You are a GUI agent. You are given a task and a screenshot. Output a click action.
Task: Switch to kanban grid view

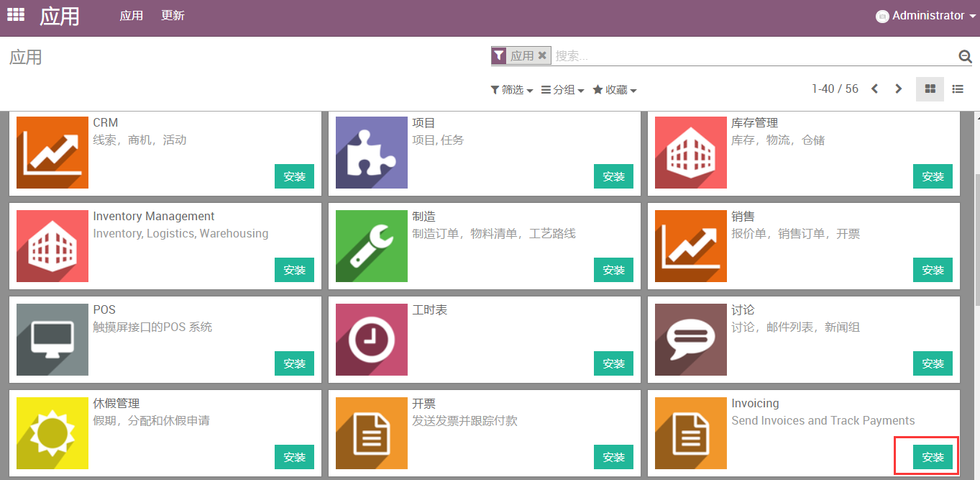[x=930, y=89]
